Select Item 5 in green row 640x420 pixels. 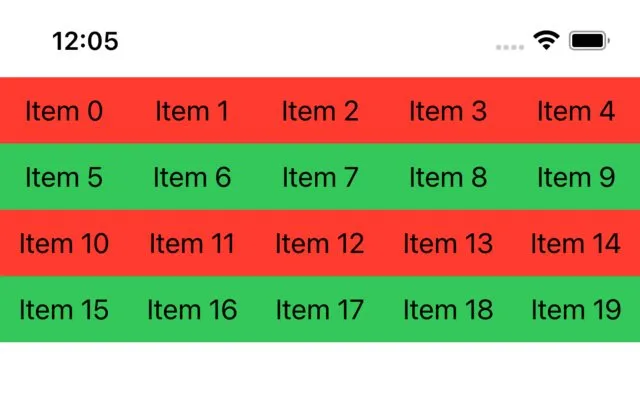tap(64, 177)
